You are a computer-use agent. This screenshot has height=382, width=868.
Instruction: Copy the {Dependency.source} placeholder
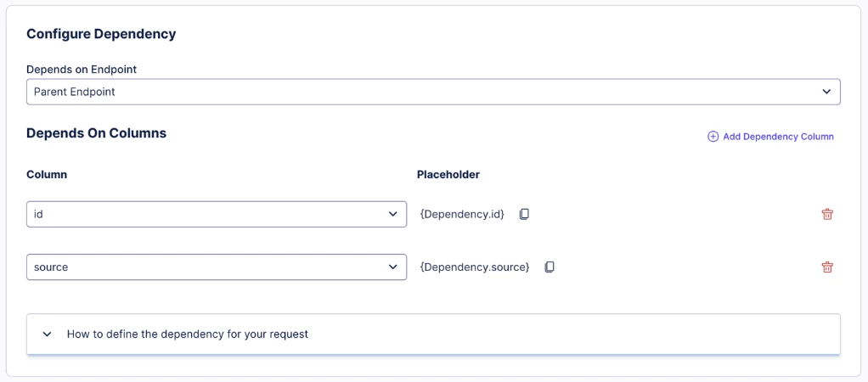tap(550, 267)
